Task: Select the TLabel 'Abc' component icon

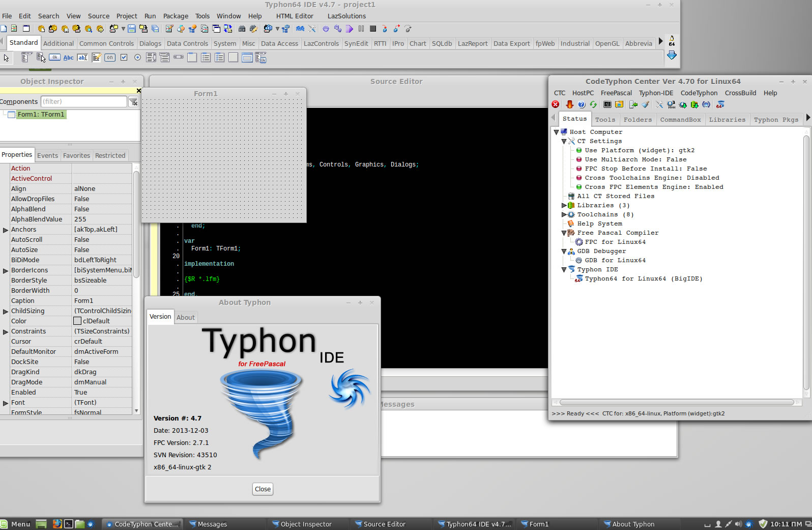Action: tap(68, 58)
